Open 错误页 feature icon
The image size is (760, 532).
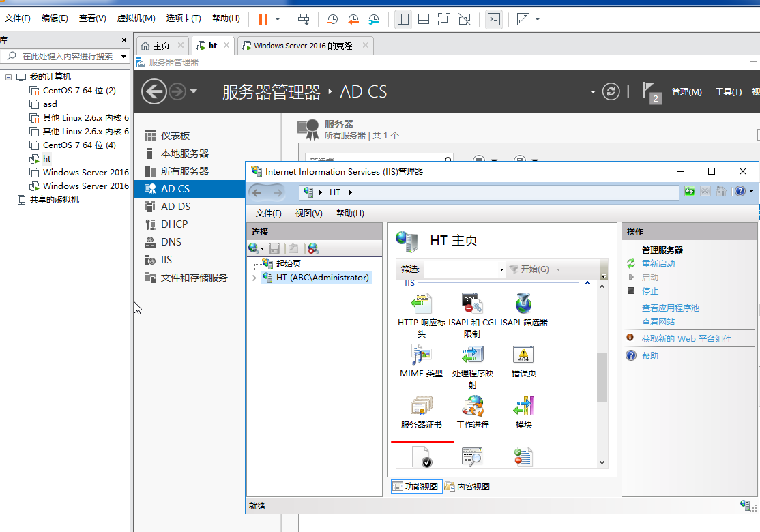pos(523,355)
